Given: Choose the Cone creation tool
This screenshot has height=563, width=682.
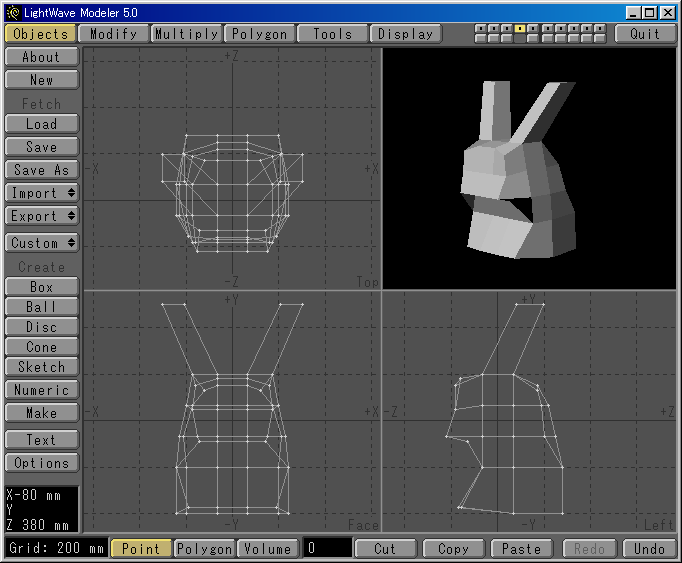Looking at the screenshot, I should tap(41, 347).
